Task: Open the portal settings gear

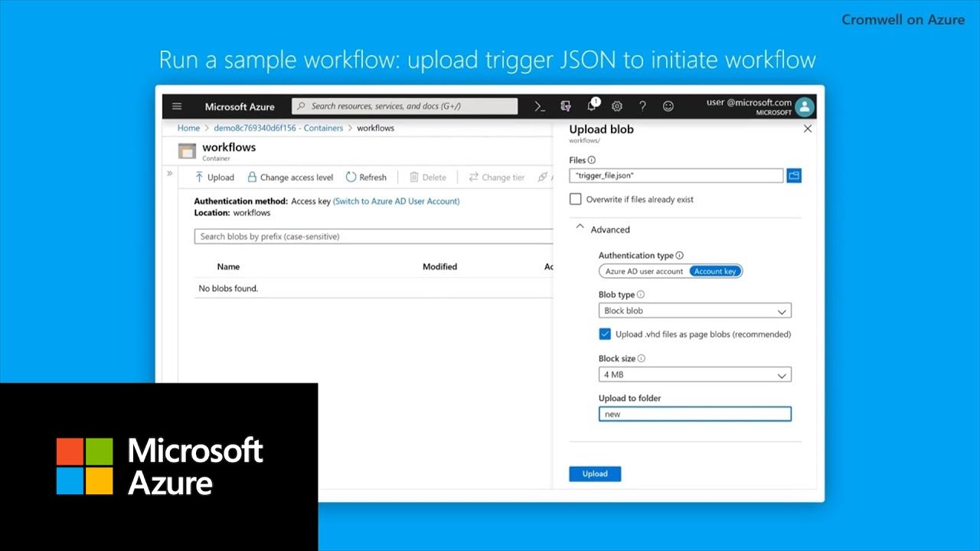Action: [x=617, y=106]
